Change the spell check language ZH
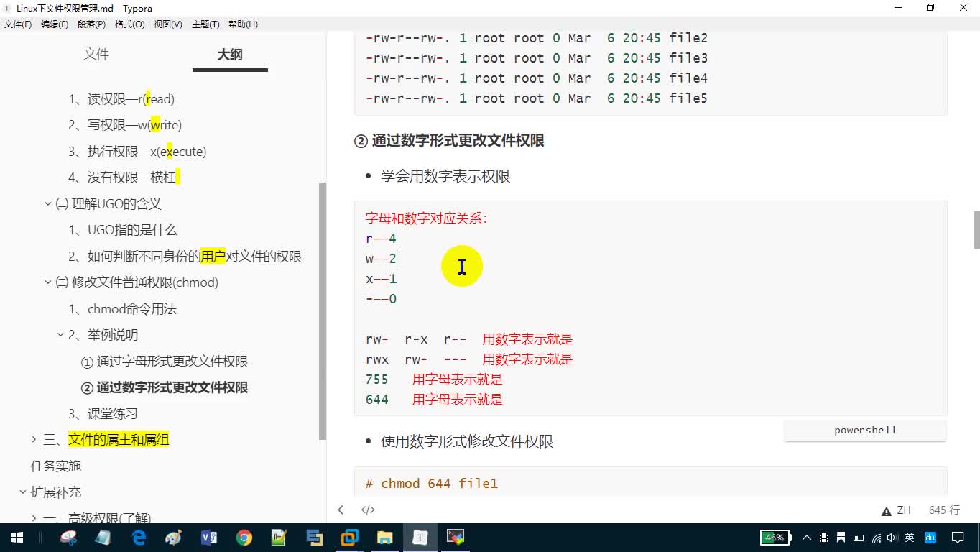Viewport: 980px width, 552px height. (904, 510)
